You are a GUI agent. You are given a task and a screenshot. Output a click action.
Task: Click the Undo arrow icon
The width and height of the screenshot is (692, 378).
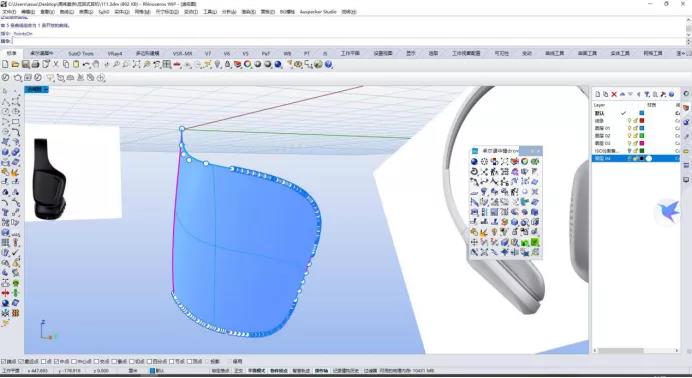point(86,64)
